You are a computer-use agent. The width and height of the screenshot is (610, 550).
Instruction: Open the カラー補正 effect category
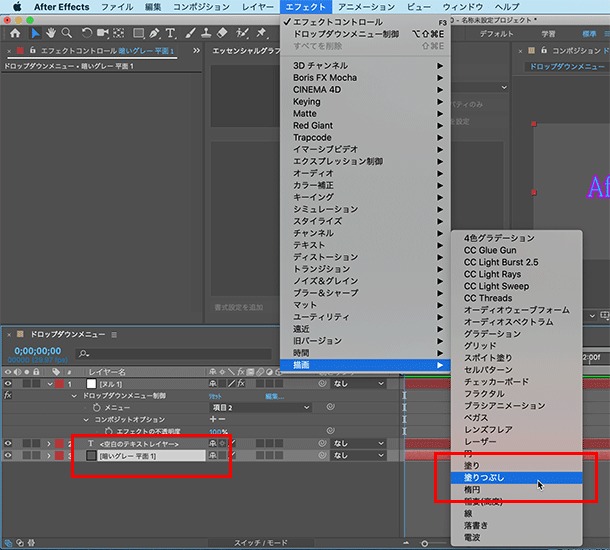365,185
